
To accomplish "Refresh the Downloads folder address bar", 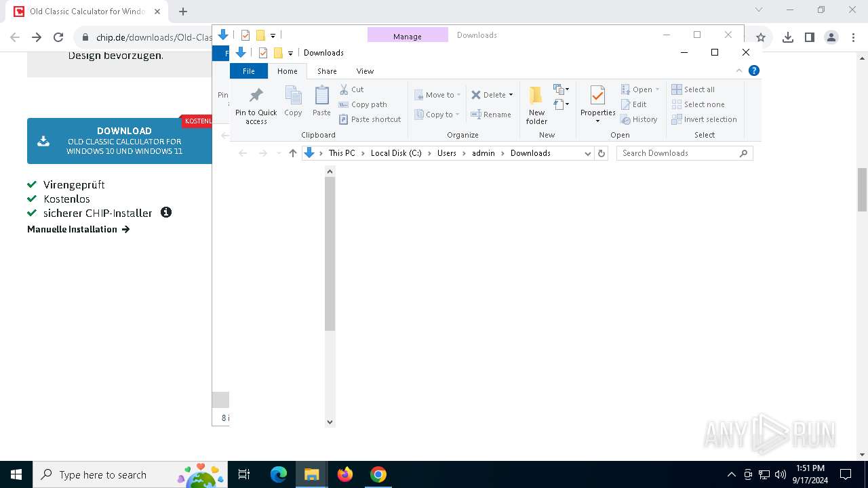I will [x=601, y=153].
